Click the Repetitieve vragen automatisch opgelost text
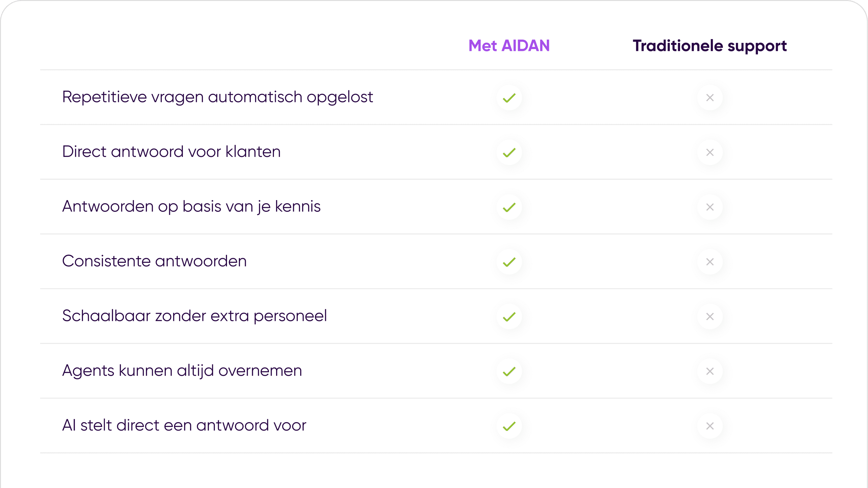The height and width of the screenshot is (488, 868). [x=218, y=97]
